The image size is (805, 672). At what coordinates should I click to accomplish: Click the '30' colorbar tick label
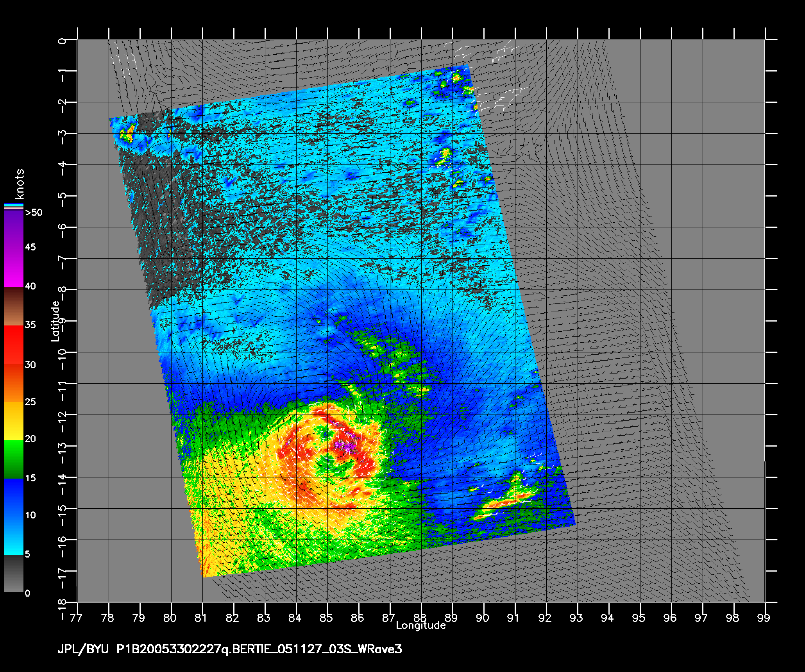30,365
